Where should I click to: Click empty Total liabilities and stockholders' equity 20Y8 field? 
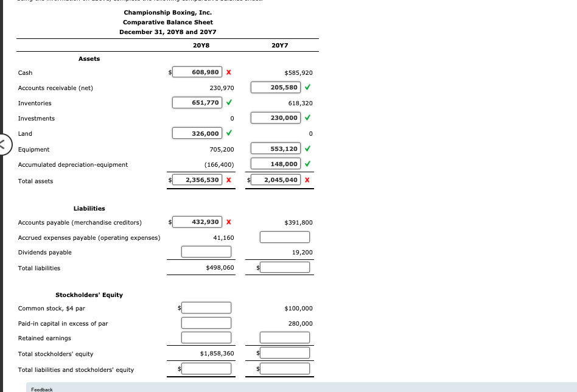tap(206, 368)
